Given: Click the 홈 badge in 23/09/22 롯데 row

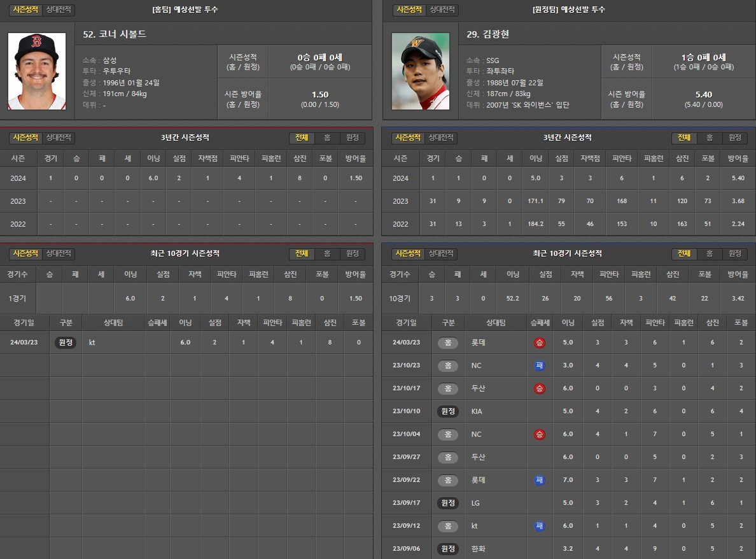Looking at the screenshot, I should tap(448, 480).
